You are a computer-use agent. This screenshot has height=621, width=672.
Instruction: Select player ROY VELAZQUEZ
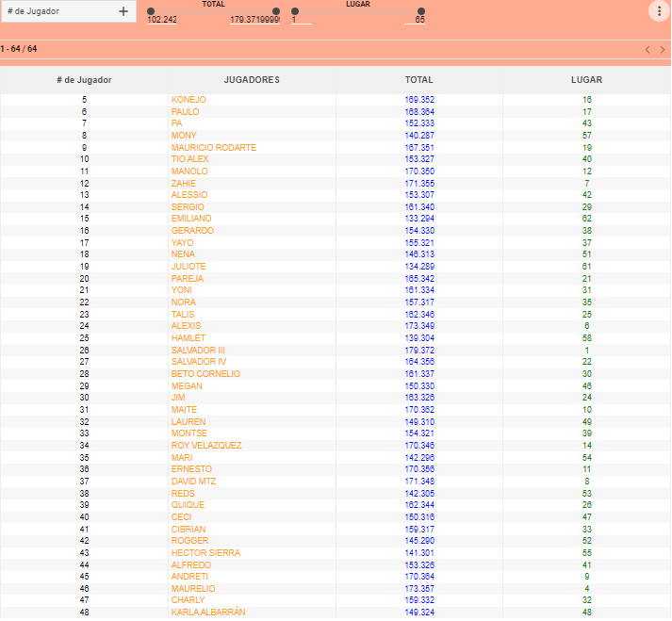206,446
